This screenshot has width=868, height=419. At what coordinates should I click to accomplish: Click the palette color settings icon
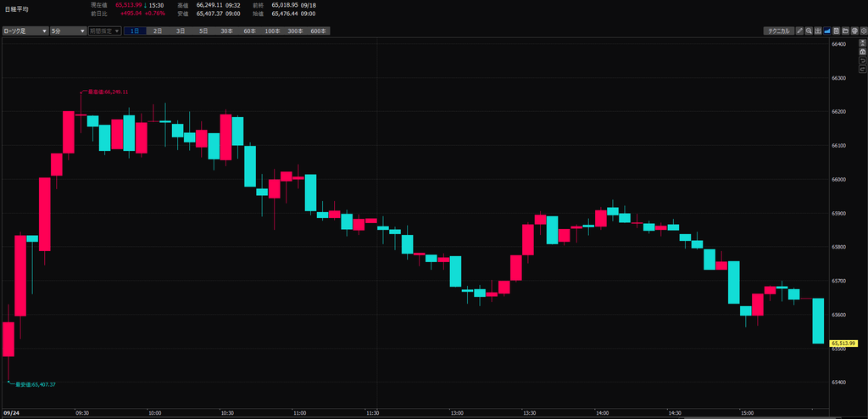(854, 31)
